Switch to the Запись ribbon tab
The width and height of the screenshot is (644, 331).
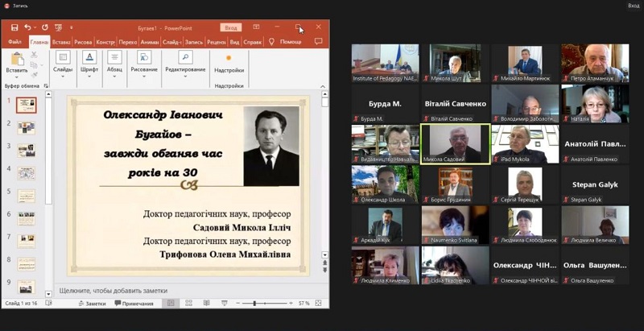[194, 42]
